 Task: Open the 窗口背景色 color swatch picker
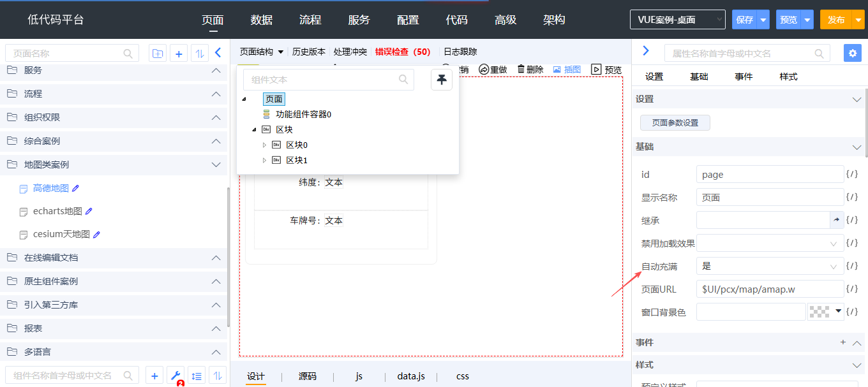coord(825,312)
